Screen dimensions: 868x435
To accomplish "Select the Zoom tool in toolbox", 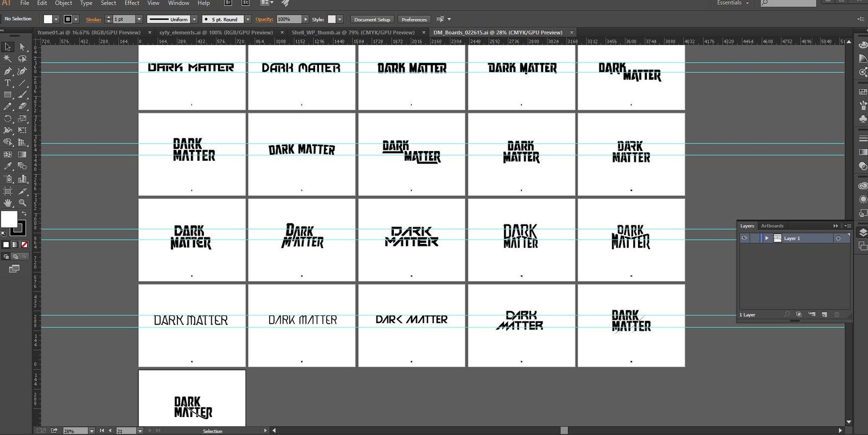I will pos(22,203).
